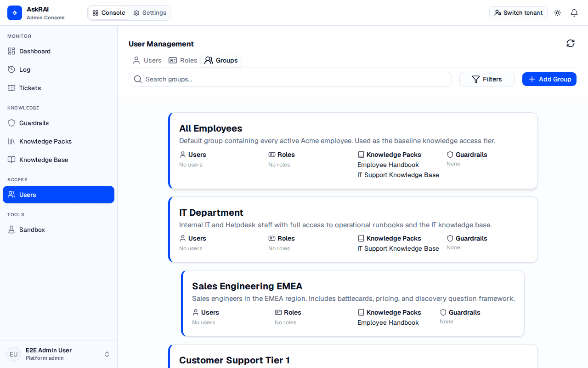Image resolution: width=588 pixels, height=368 pixels.
Task: Click the EU avatar circle
Action: click(14, 354)
